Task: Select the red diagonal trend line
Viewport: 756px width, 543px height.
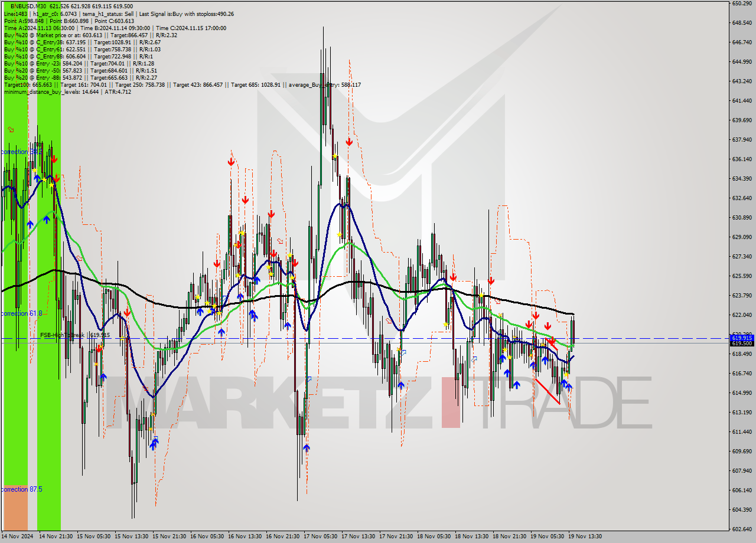Action: 547,391
